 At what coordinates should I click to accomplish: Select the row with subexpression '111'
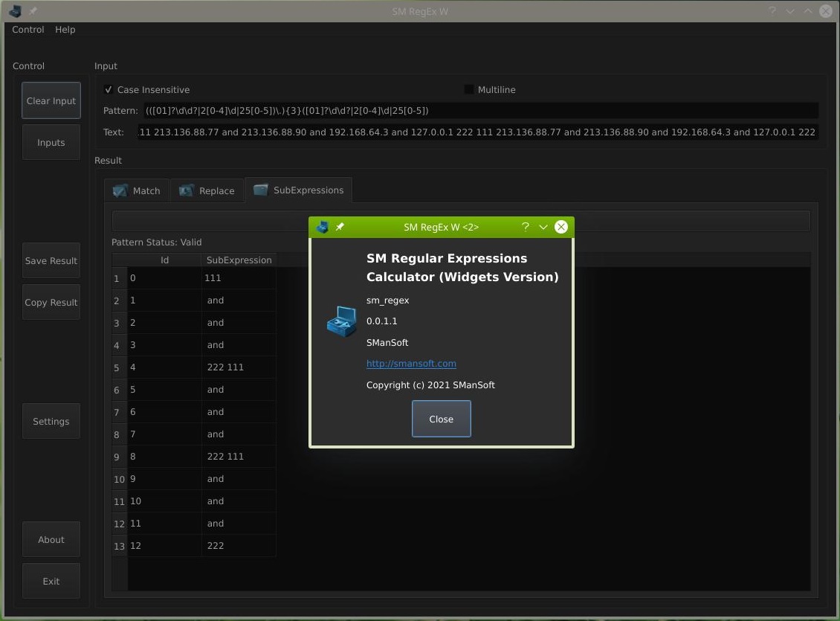point(239,278)
